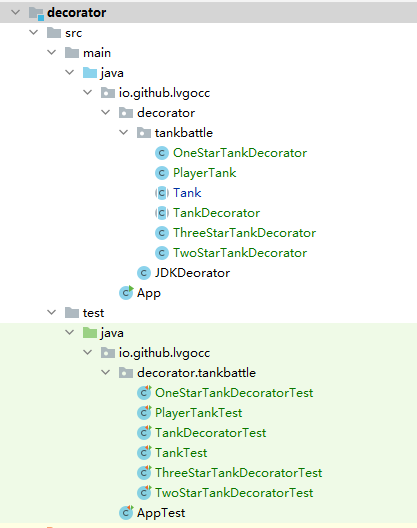Open the TwoStarTankDecoratorTest file
The image size is (417, 528).
(x=234, y=493)
